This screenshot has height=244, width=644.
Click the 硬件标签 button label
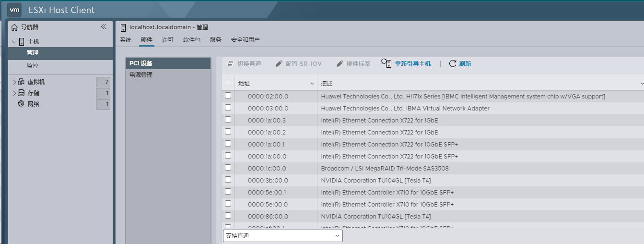pyautogui.click(x=359, y=63)
